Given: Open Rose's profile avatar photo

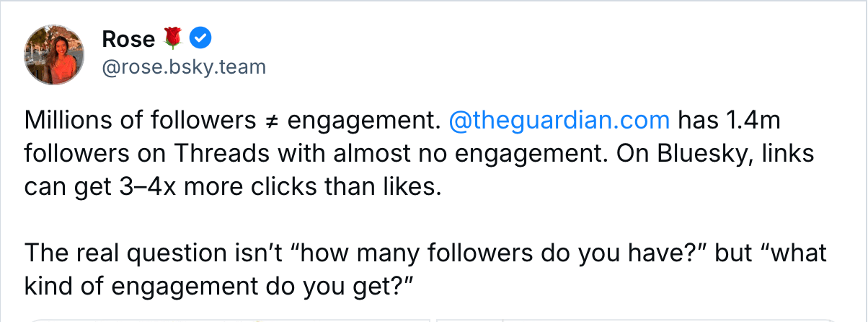Looking at the screenshot, I should [55, 55].
